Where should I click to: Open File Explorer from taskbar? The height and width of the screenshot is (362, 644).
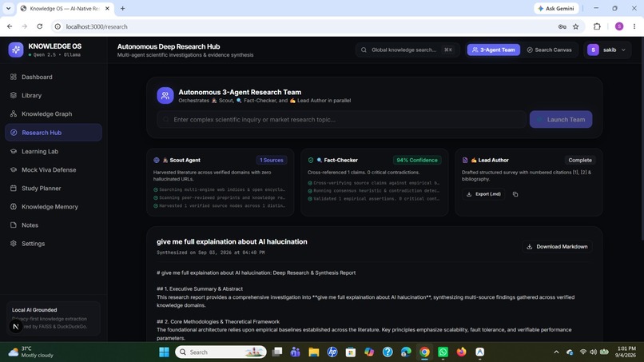coord(314,352)
